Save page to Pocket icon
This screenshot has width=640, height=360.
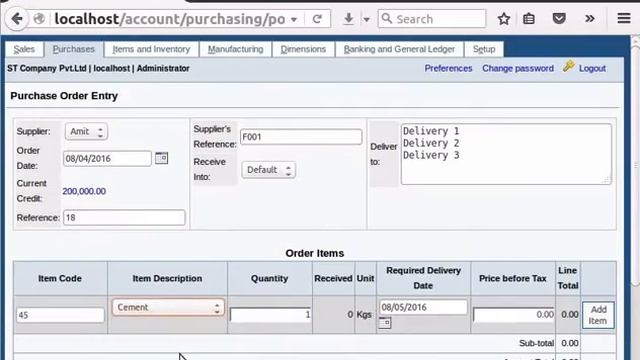click(559, 18)
